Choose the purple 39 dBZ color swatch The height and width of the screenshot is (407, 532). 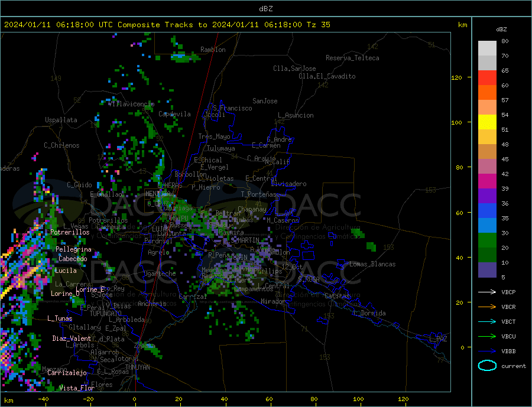tap(487, 196)
